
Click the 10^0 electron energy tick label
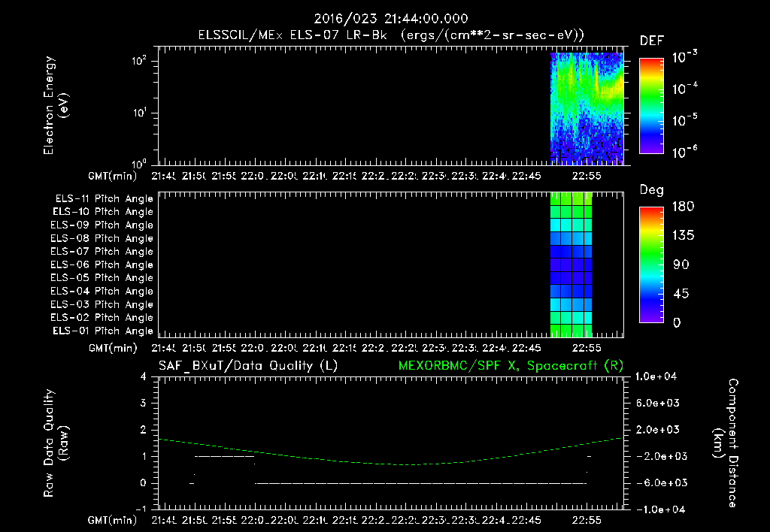(x=139, y=163)
